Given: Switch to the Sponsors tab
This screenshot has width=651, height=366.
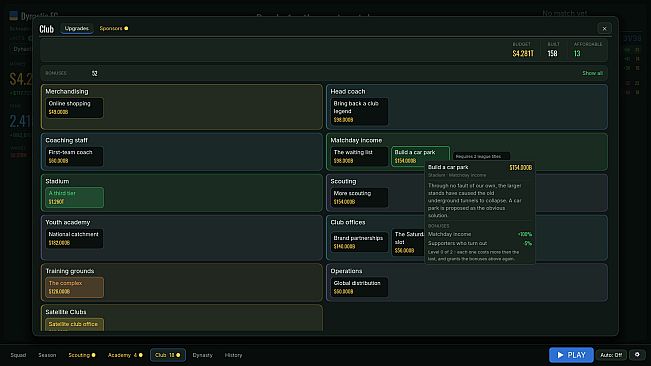Looking at the screenshot, I should click(113, 28).
